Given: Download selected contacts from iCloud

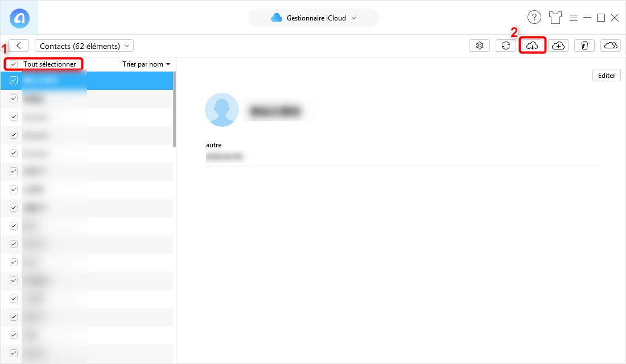Looking at the screenshot, I should (532, 45).
